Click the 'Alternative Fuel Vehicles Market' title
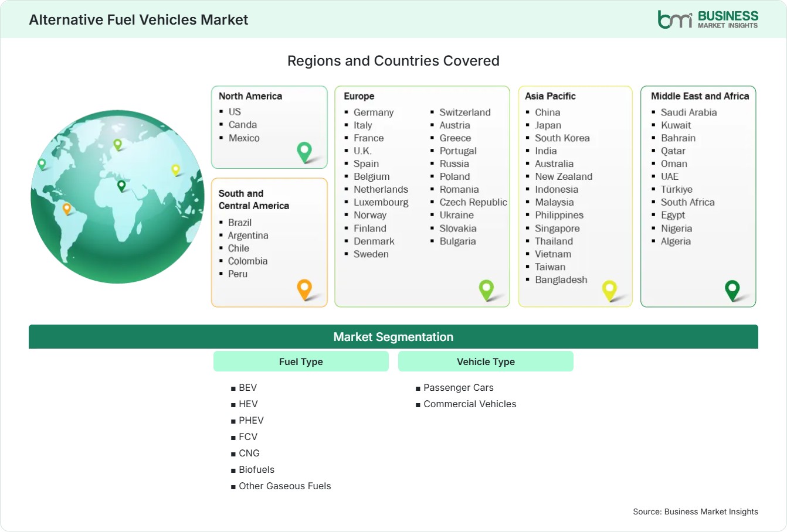The image size is (787, 532). 138,20
